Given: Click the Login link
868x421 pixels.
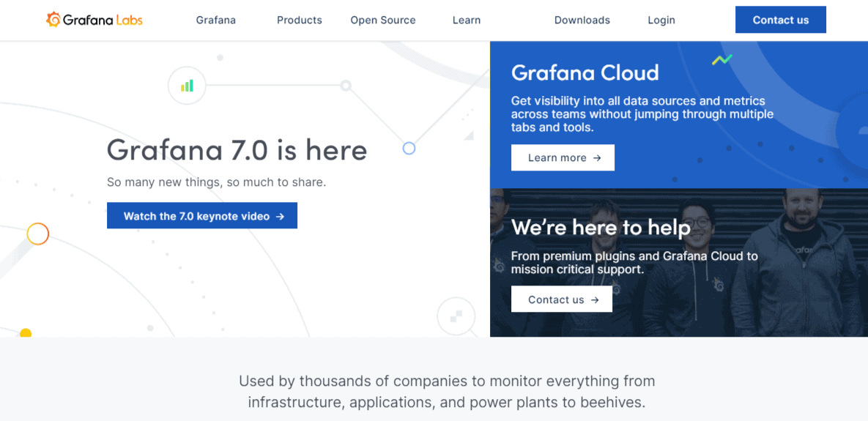Looking at the screenshot, I should 661,20.
